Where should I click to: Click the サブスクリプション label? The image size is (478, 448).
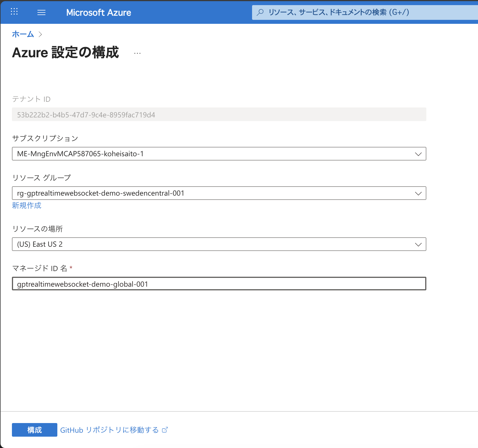[x=45, y=138]
